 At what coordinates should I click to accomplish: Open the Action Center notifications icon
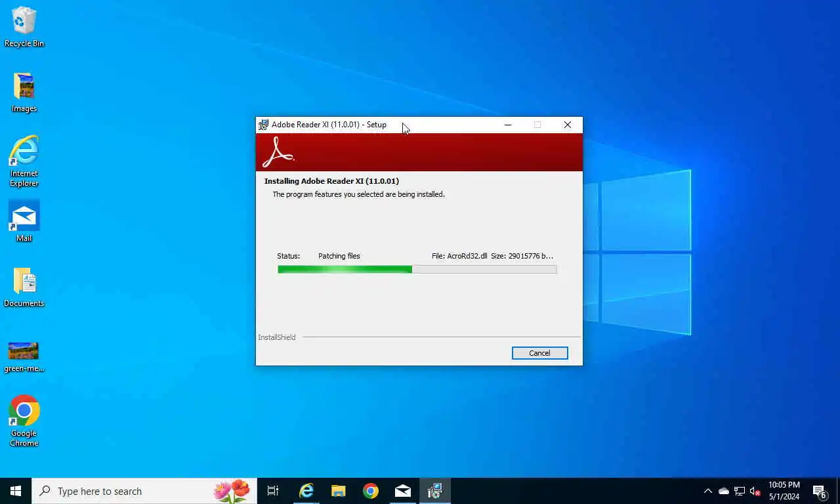coord(820,491)
